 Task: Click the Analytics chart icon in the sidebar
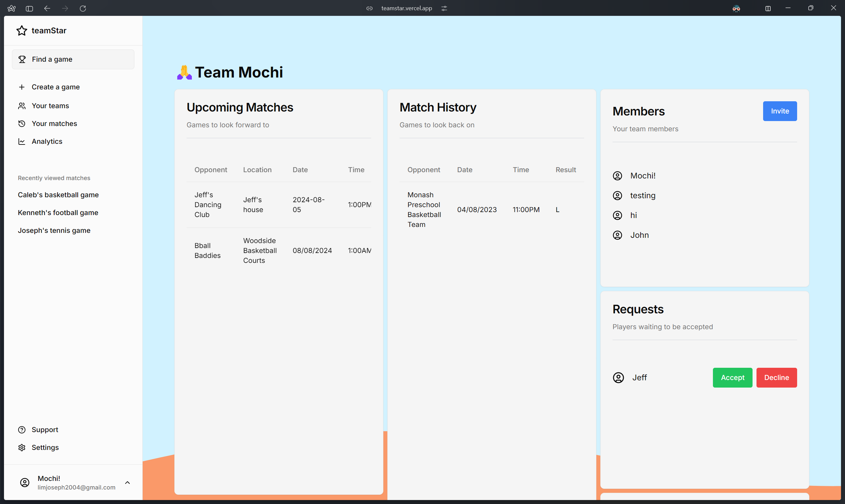coord(22,142)
